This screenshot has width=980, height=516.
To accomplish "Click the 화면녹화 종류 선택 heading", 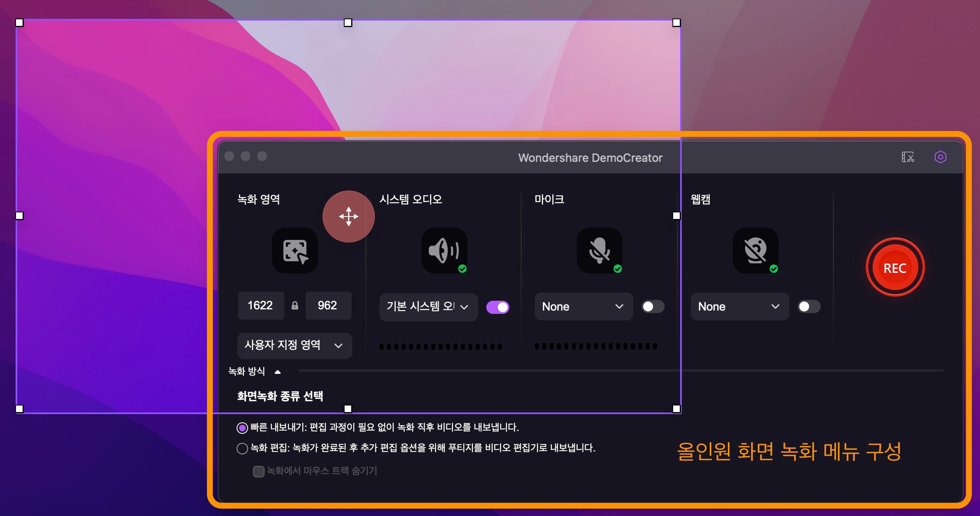I will (280, 396).
